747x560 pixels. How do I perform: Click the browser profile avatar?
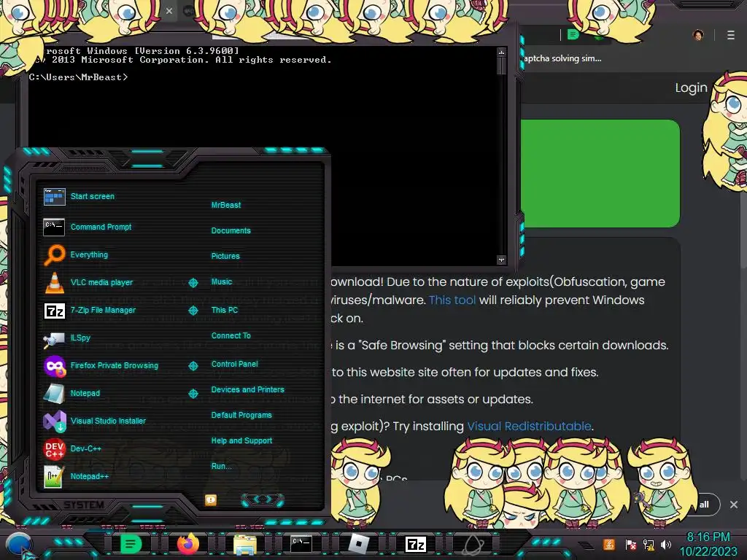(698, 35)
